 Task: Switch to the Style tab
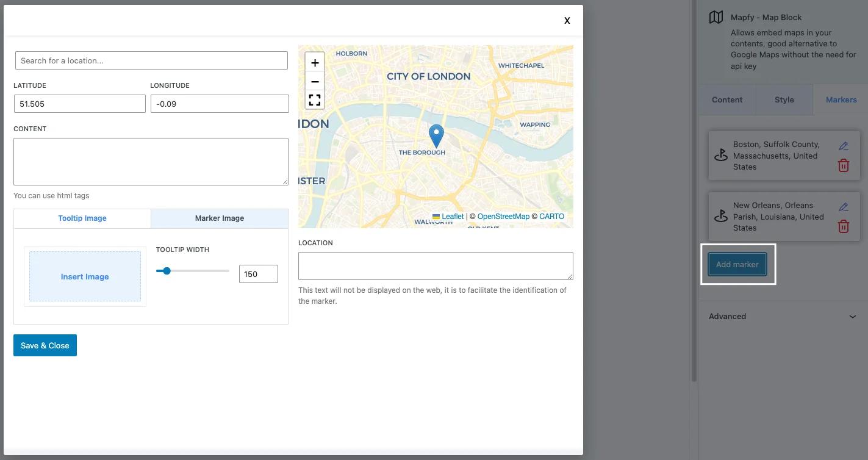click(784, 99)
